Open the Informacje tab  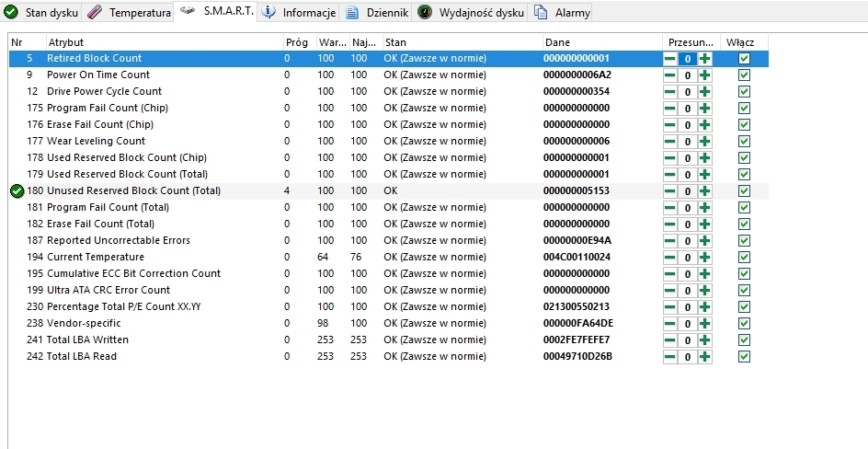299,12
